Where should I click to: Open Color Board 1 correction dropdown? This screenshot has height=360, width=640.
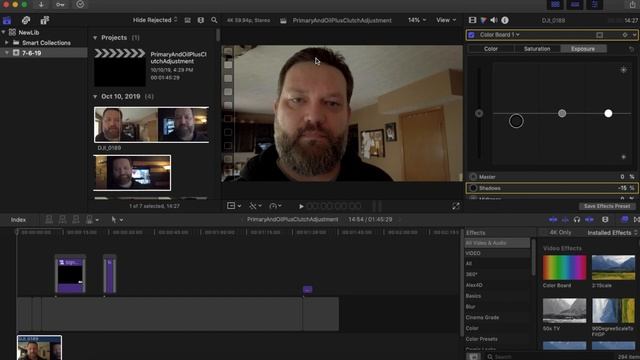500,35
